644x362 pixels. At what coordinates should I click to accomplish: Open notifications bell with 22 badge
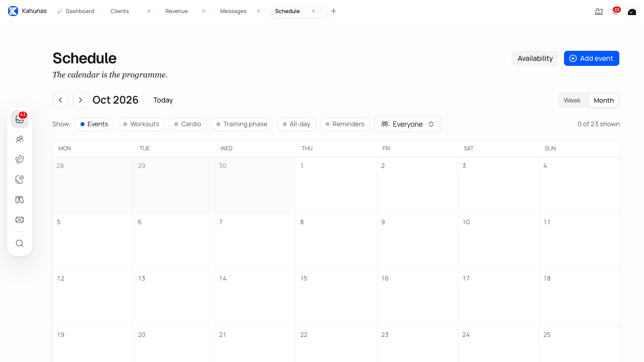tap(615, 11)
